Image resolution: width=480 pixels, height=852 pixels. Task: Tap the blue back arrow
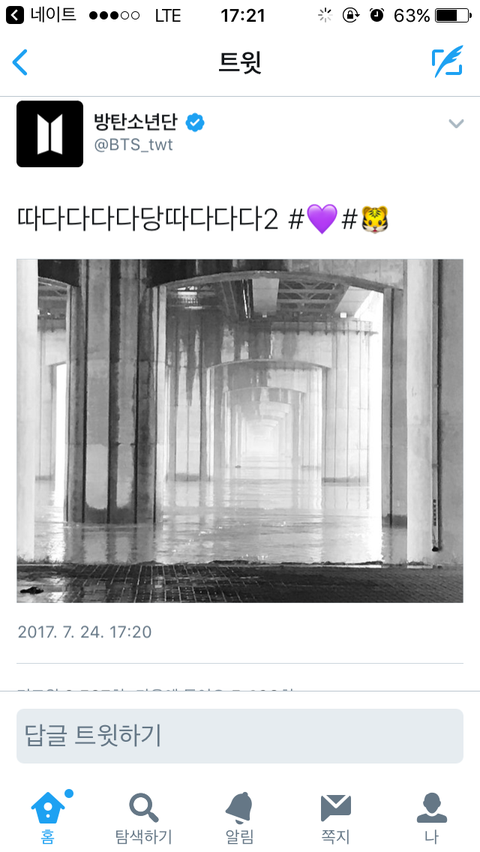[20, 62]
